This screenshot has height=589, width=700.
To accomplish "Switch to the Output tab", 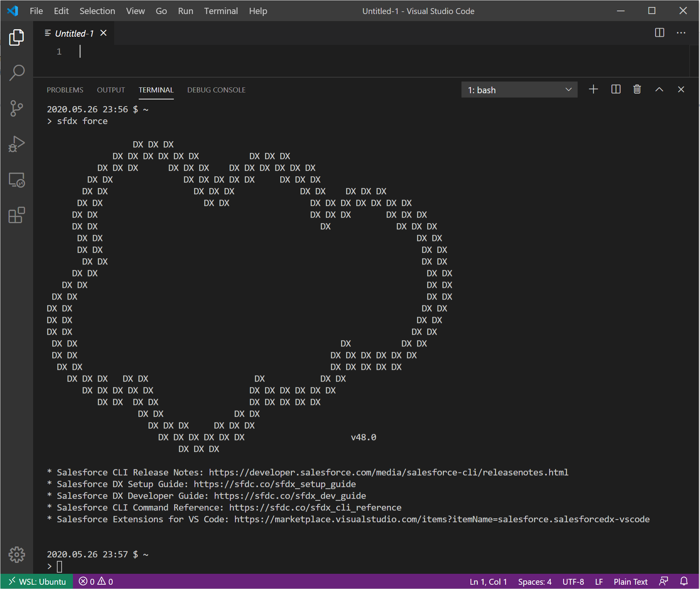I will (x=111, y=90).
